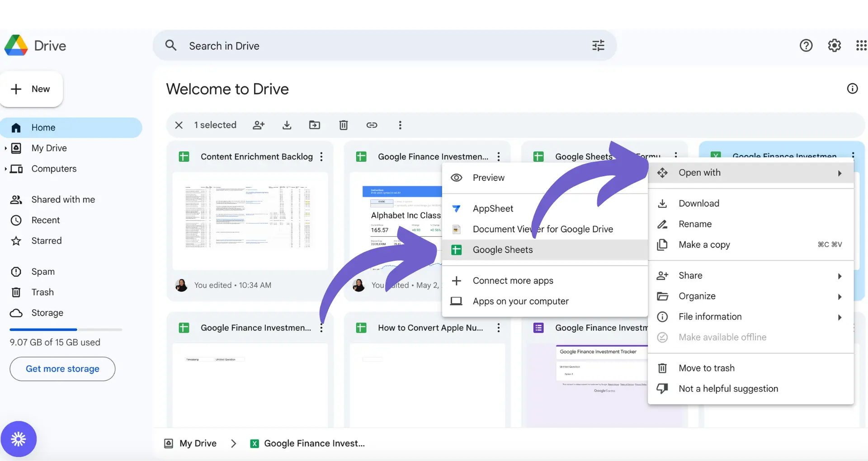Choose Rename from context menu
The height and width of the screenshot is (461, 868).
point(751,224)
